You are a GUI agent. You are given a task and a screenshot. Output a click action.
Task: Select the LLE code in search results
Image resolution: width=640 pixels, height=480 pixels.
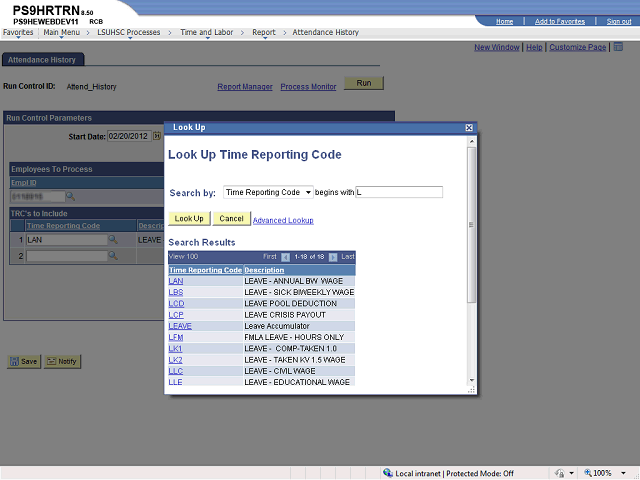[x=176, y=382]
